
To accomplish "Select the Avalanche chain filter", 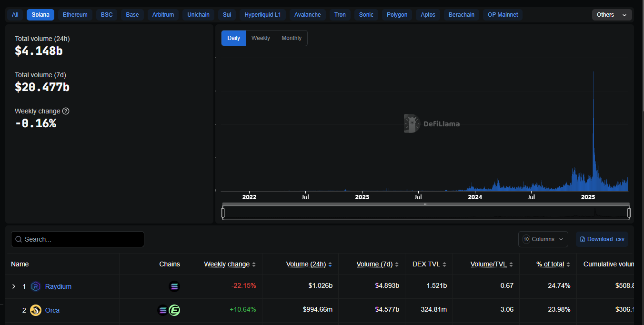I will click(x=308, y=15).
